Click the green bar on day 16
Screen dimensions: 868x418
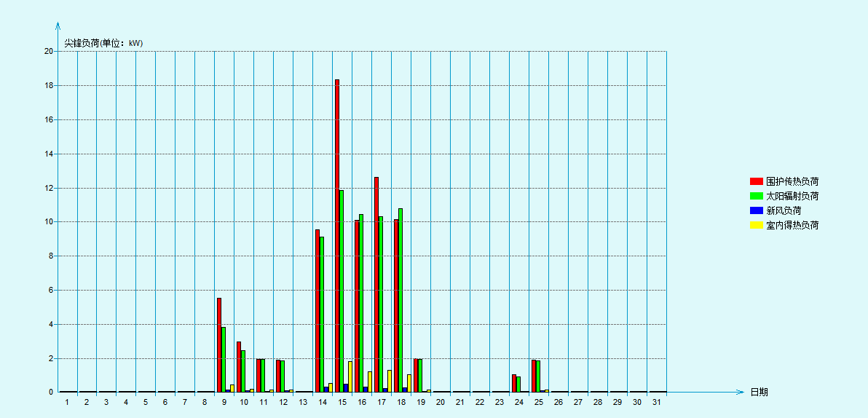click(361, 303)
